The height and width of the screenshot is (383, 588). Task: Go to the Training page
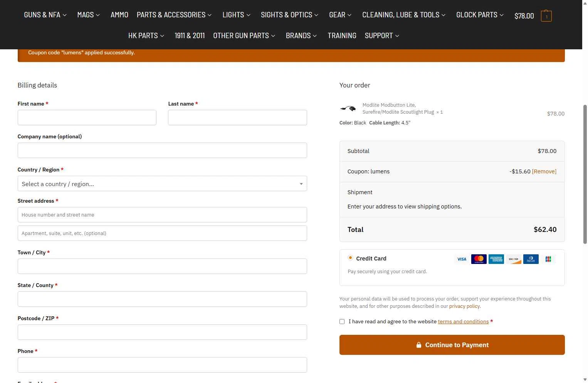pos(342,36)
